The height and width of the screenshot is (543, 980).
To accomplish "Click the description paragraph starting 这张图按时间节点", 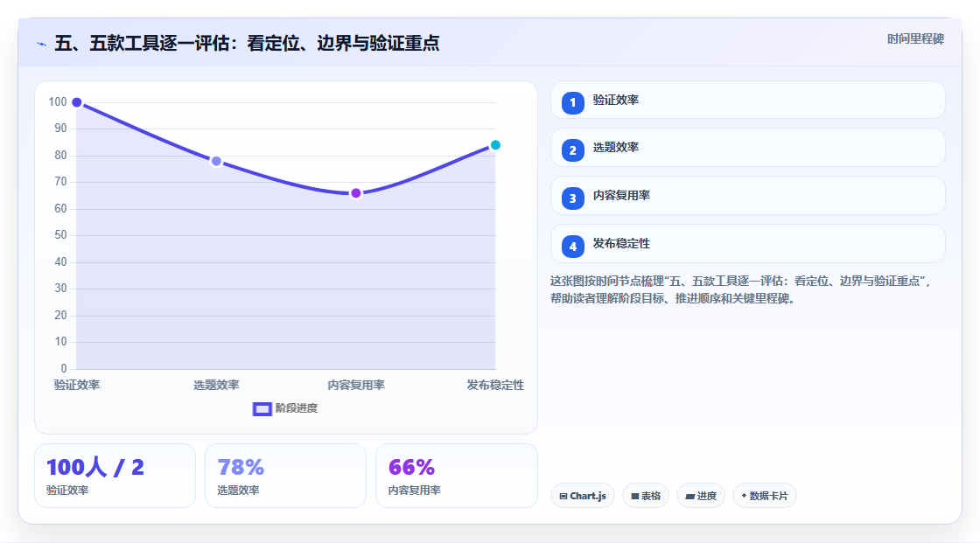I will pos(741,289).
